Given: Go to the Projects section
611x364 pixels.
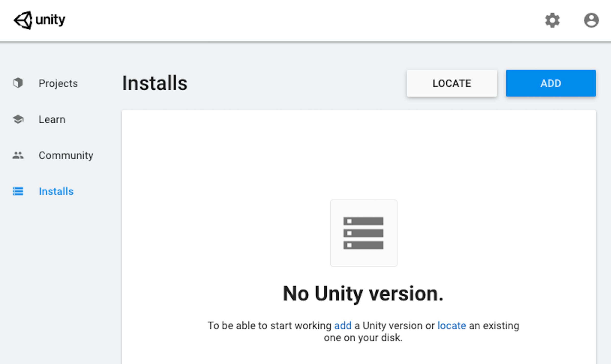Looking at the screenshot, I should click(x=58, y=83).
